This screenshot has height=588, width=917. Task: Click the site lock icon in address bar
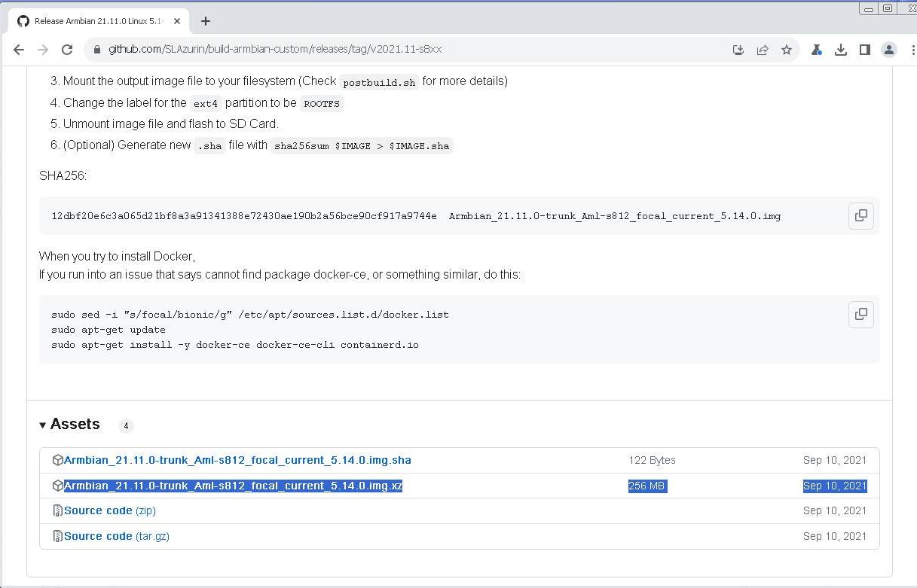(x=96, y=50)
